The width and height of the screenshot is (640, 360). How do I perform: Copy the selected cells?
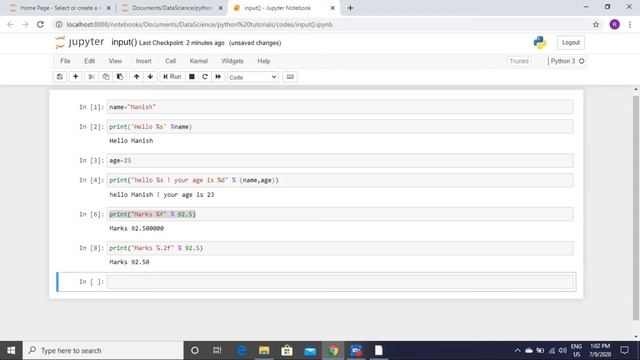click(x=106, y=77)
